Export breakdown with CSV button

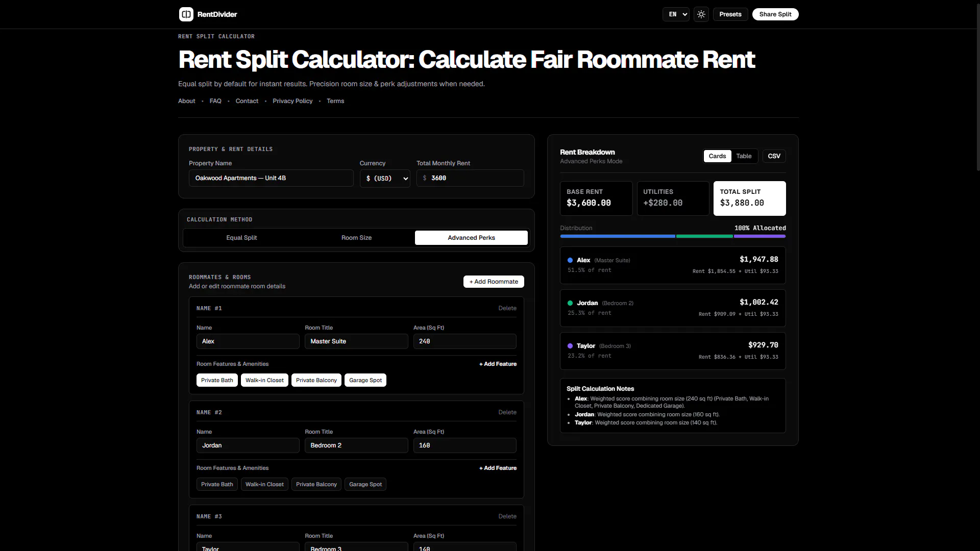tap(774, 156)
